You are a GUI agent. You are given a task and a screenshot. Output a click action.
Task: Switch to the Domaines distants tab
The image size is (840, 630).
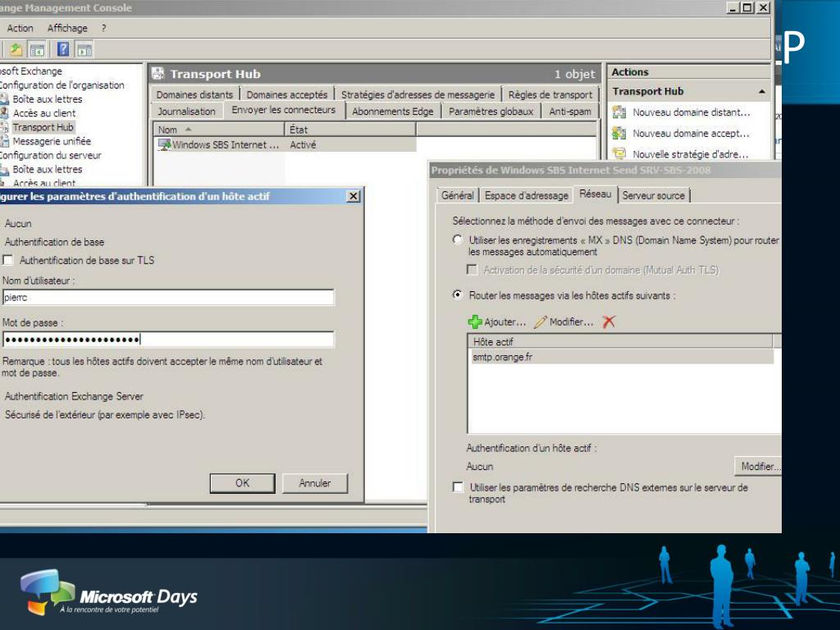coord(194,95)
